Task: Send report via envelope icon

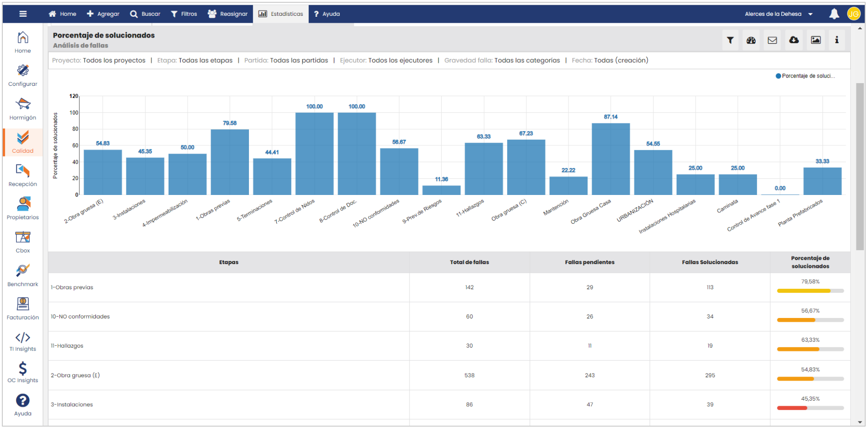Action: tap(772, 40)
